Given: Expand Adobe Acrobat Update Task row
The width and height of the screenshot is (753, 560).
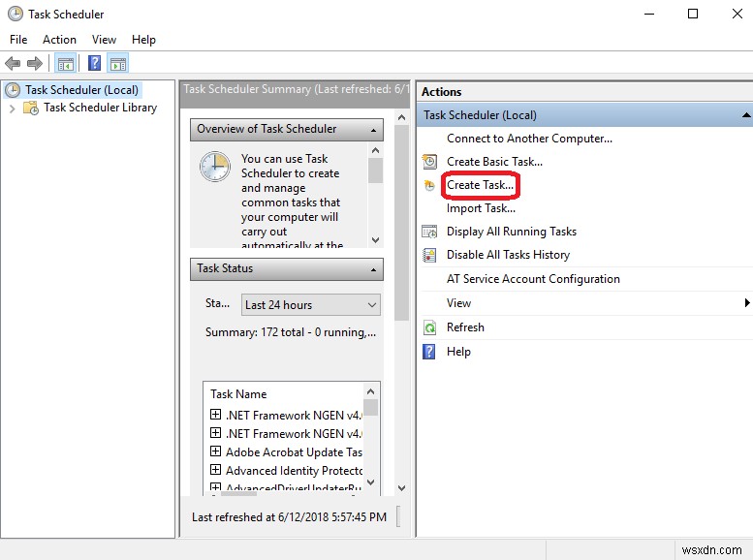Looking at the screenshot, I should point(215,451).
